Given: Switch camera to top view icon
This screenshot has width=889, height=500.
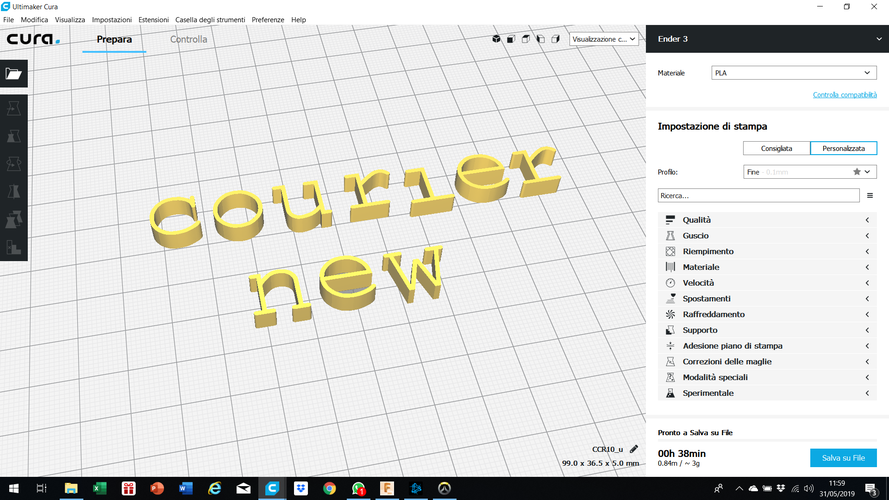Looking at the screenshot, I should 526,39.
